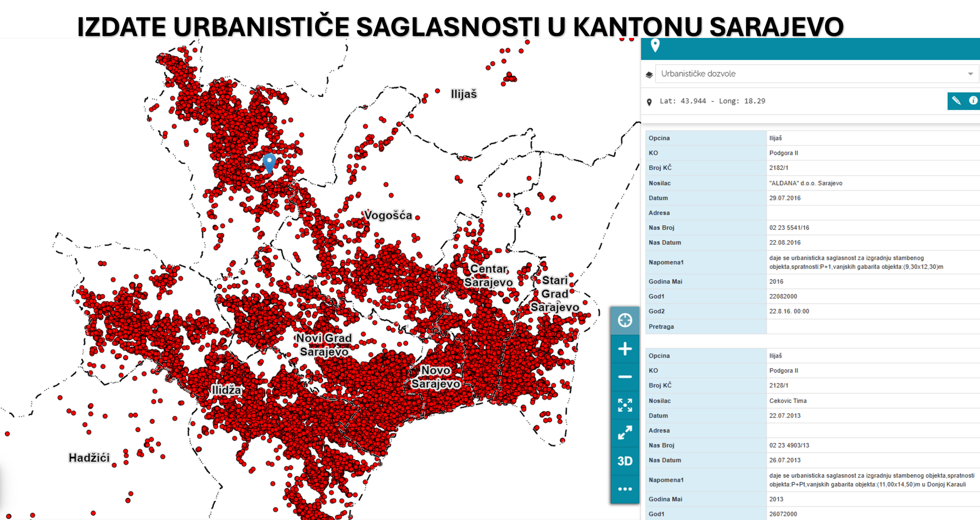Click the Ilijaš map label

pyautogui.click(x=464, y=94)
